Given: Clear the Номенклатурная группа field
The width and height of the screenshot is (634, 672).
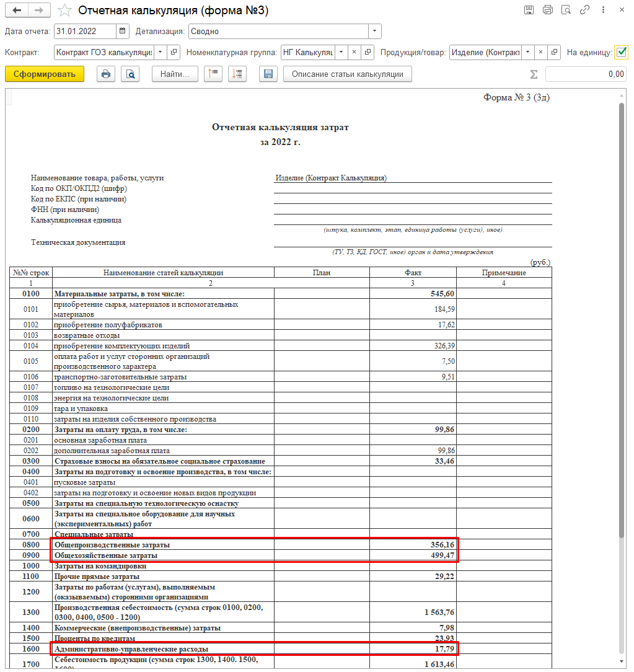Looking at the screenshot, I should pyautogui.click(x=354, y=53).
